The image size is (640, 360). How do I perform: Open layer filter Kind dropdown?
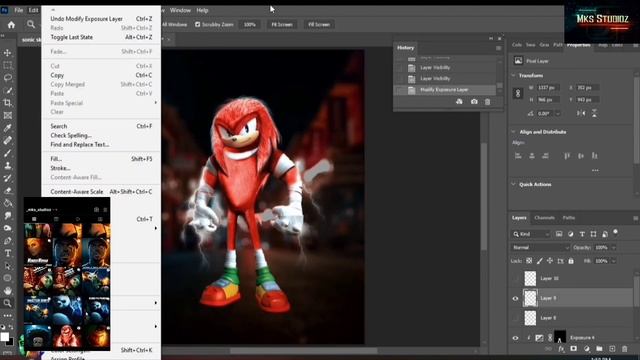click(x=531, y=234)
